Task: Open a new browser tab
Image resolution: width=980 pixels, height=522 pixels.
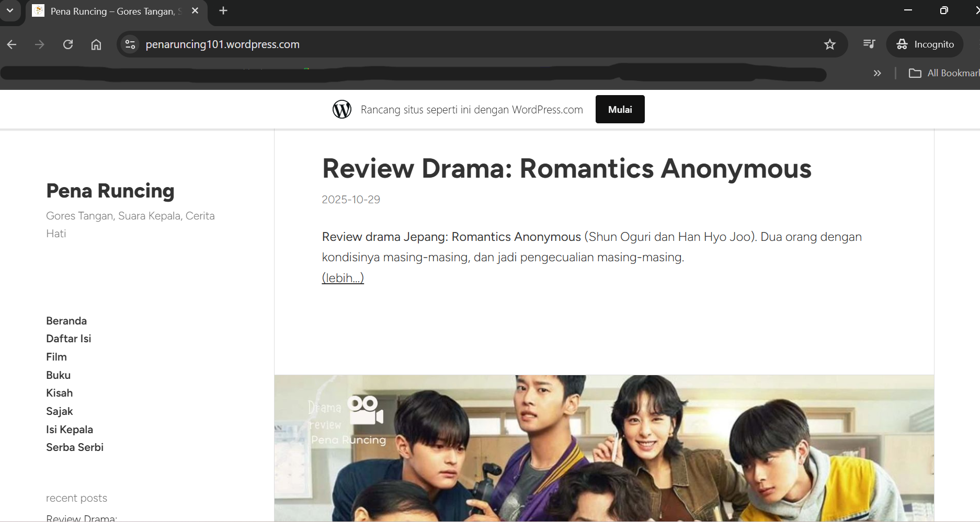Action: pyautogui.click(x=223, y=11)
